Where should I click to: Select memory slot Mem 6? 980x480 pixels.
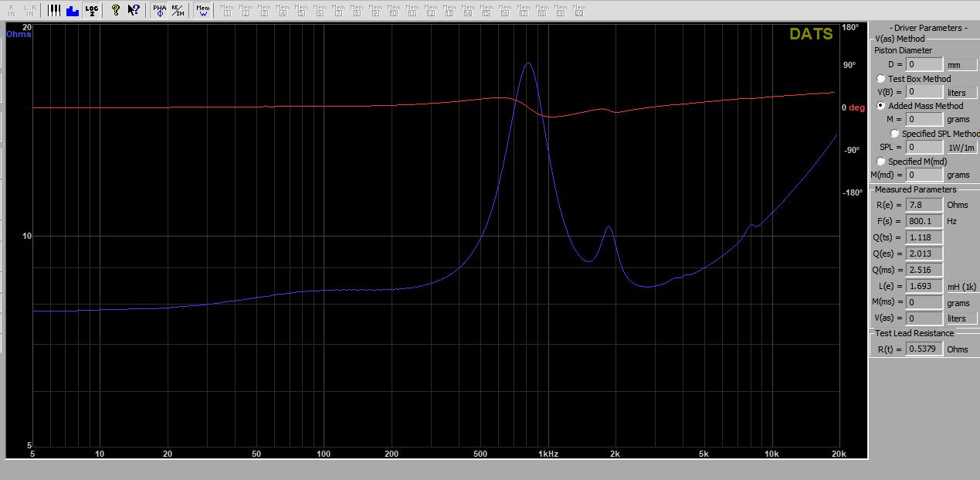click(x=320, y=10)
